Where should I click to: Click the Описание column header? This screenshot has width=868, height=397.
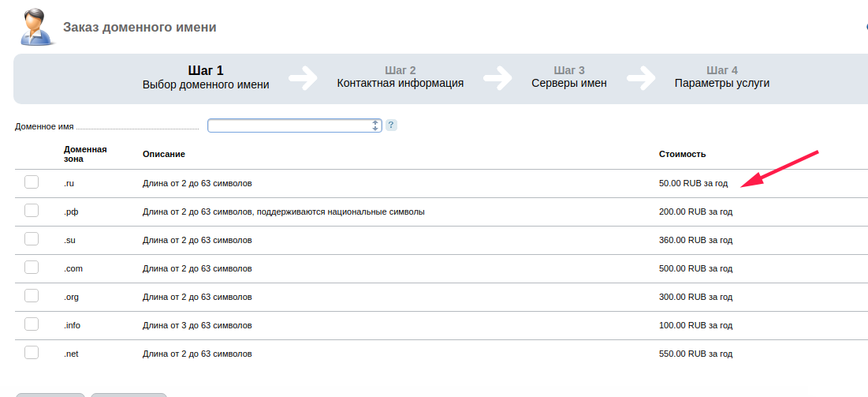coord(163,154)
